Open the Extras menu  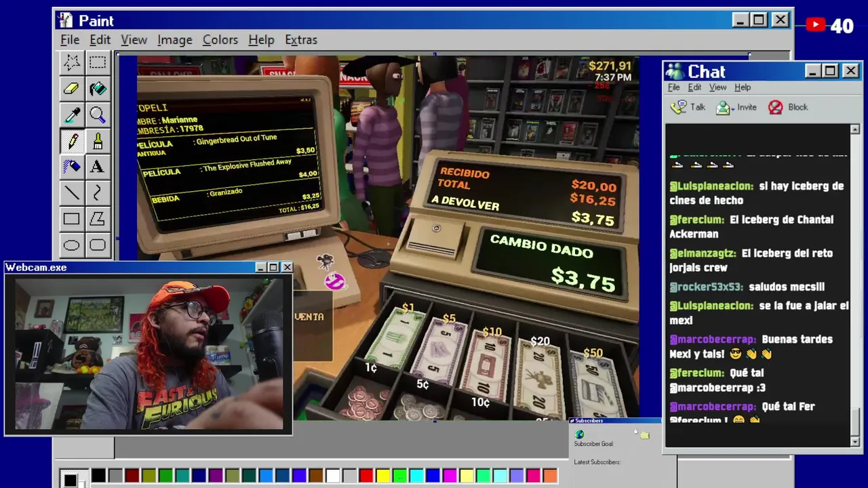pyautogui.click(x=300, y=40)
